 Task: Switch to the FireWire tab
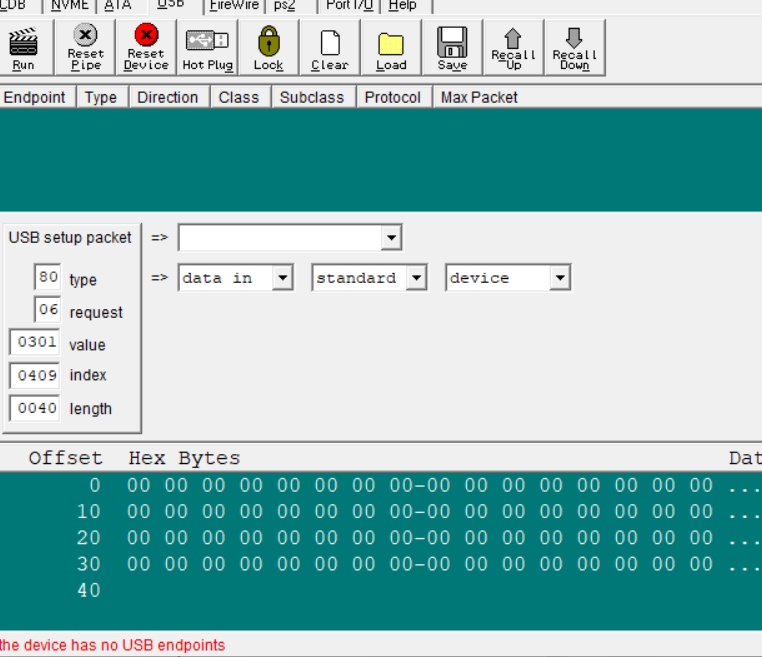click(x=232, y=5)
